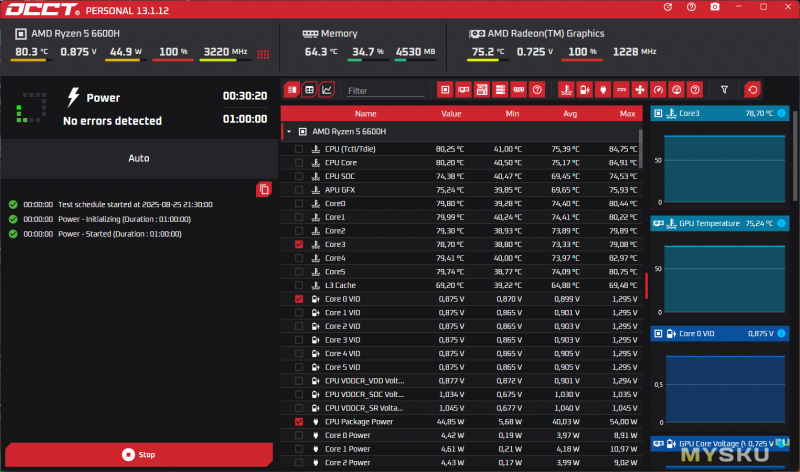Toggle usage load readings filter icon
The image size is (800, 472).
click(x=677, y=90)
